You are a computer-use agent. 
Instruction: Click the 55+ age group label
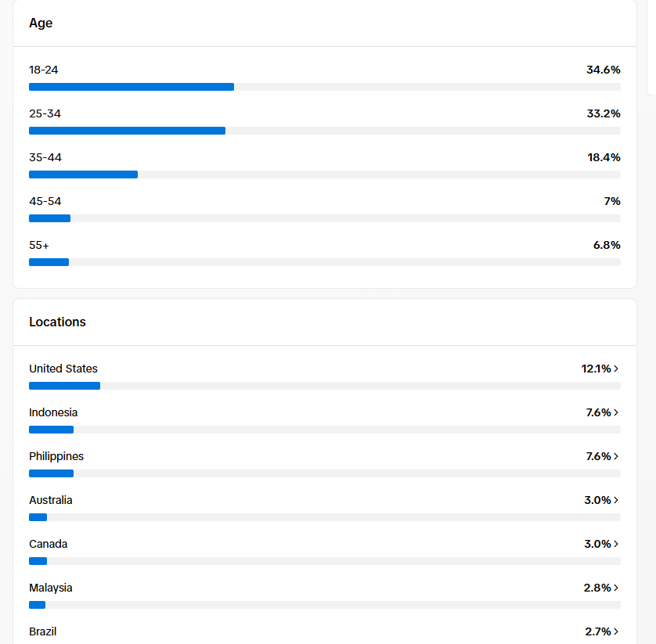pos(39,245)
